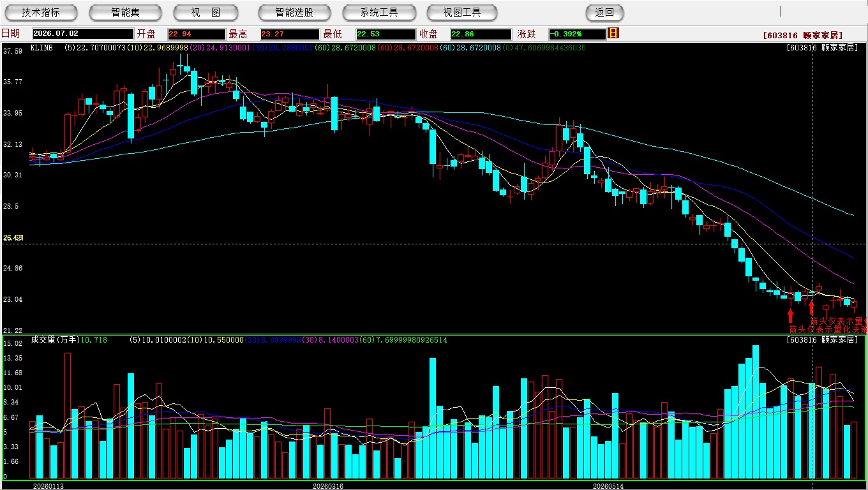Open the 技术指标 menu
Screen dimensions: 868x490
coord(41,12)
